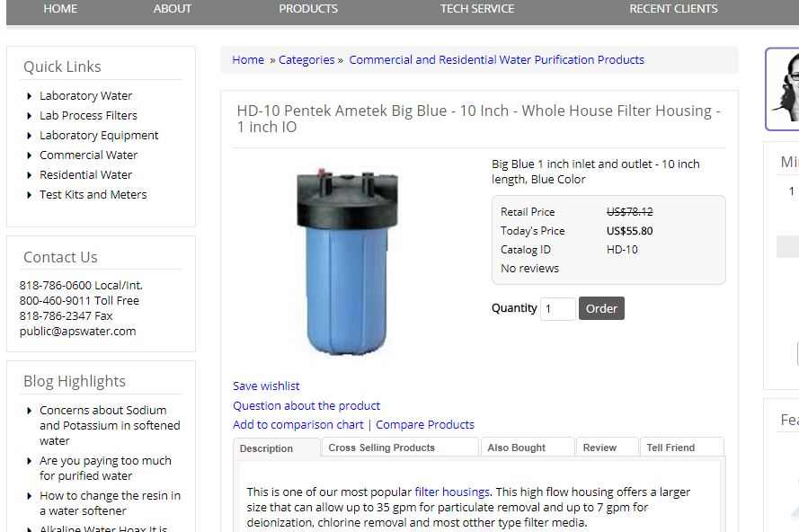Image resolution: width=799 pixels, height=532 pixels.
Task: Open Question about the product link
Action: [306, 405]
